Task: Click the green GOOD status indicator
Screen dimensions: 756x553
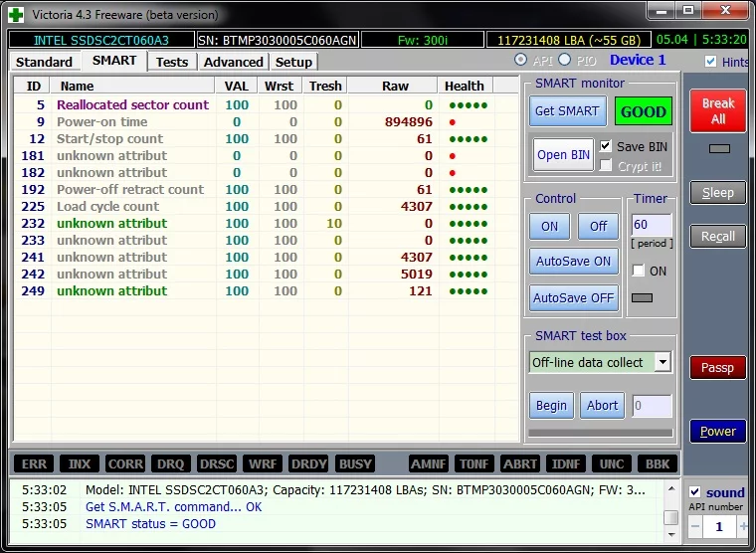Action: 643,111
